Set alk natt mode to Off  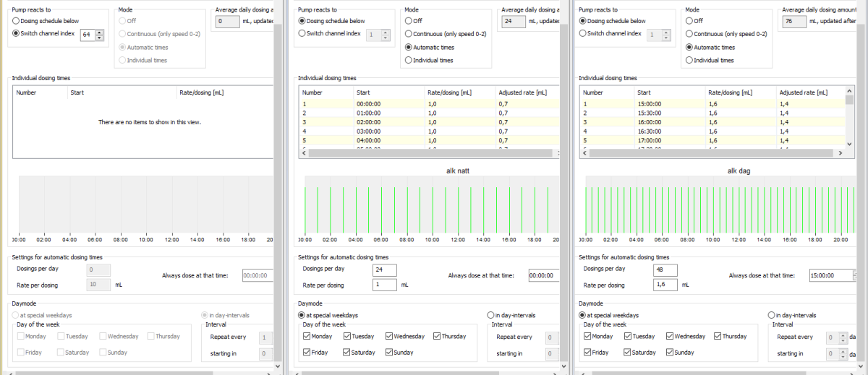pos(409,21)
